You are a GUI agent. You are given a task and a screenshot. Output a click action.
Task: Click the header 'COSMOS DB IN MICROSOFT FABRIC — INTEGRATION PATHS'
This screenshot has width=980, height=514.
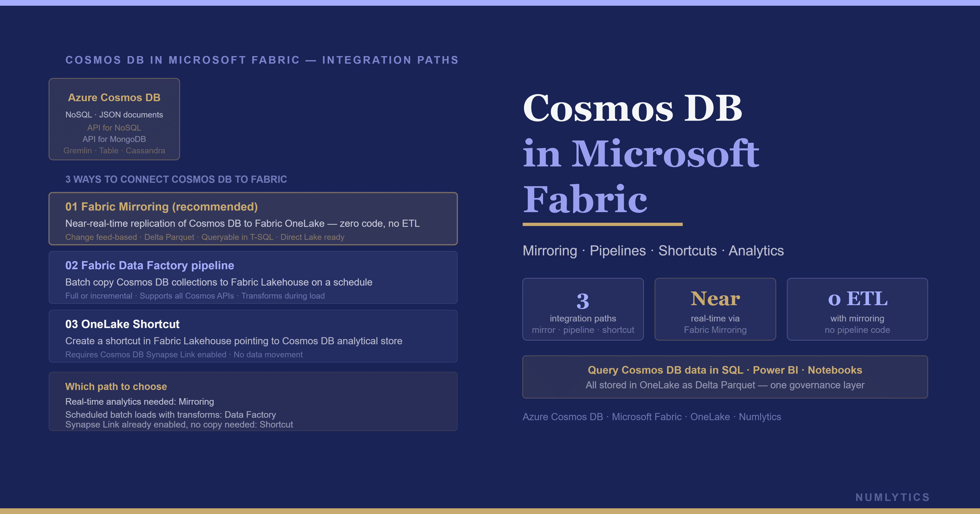(x=262, y=60)
